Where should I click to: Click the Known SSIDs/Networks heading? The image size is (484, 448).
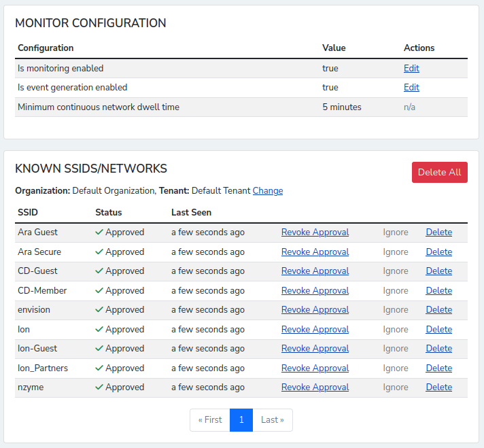click(x=91, y=169)
